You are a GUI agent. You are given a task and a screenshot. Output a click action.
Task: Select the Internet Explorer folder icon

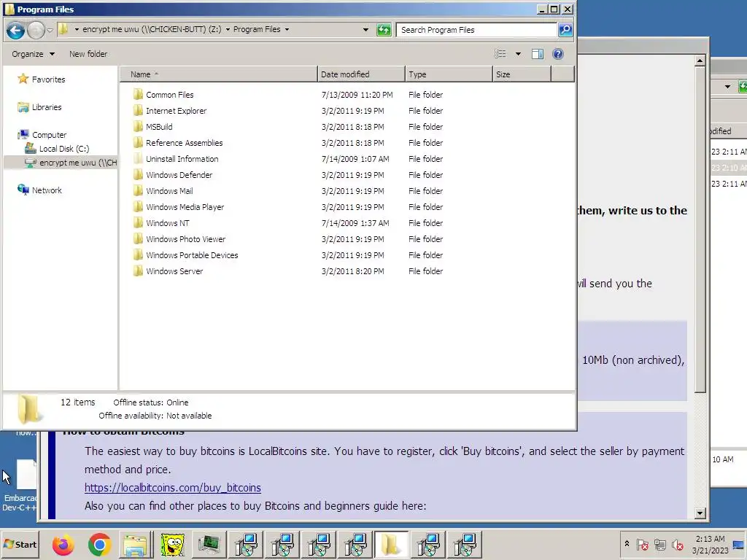pos(138,111)
